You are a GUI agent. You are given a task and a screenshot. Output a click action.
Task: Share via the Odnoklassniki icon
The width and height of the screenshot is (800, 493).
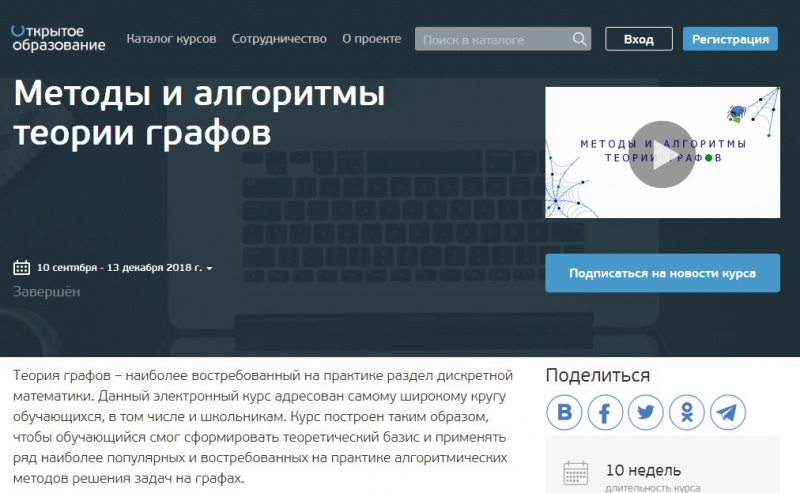coord(687,412)
